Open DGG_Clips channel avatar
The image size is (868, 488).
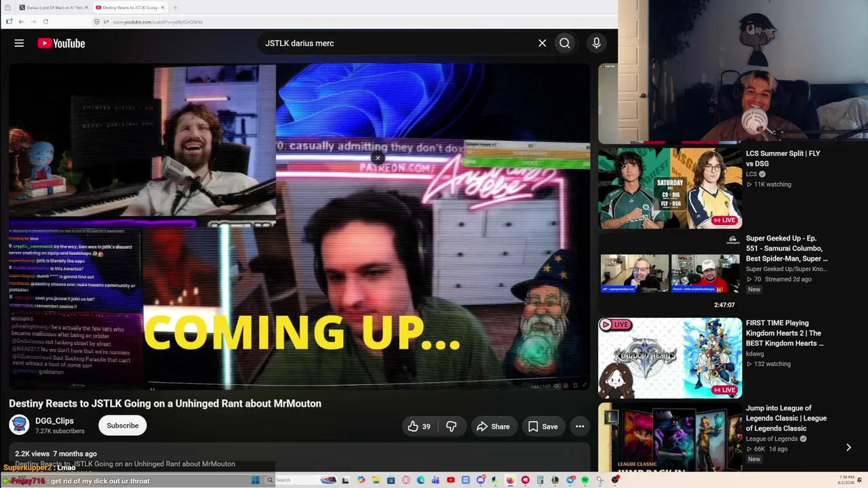click(x=19, y=425)
